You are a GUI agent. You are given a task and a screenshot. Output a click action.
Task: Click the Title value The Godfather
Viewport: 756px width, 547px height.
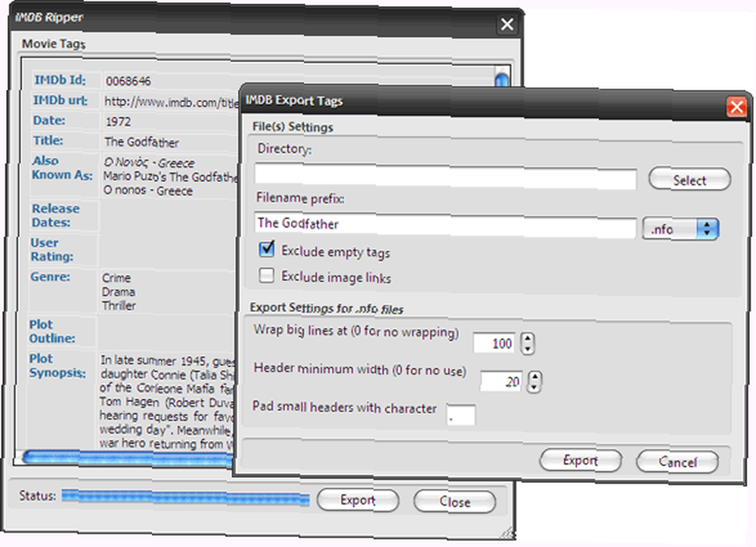142,142
